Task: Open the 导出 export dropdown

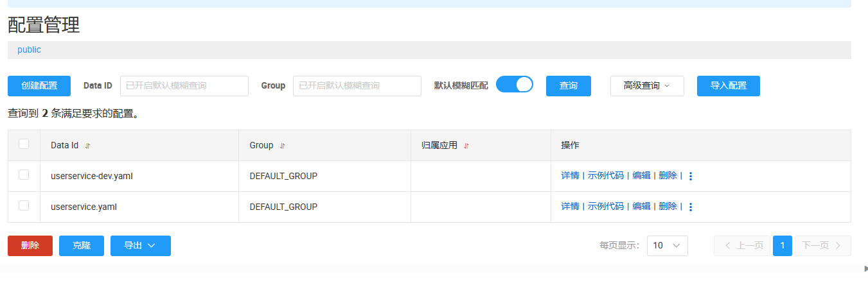Action: point(140,246)
